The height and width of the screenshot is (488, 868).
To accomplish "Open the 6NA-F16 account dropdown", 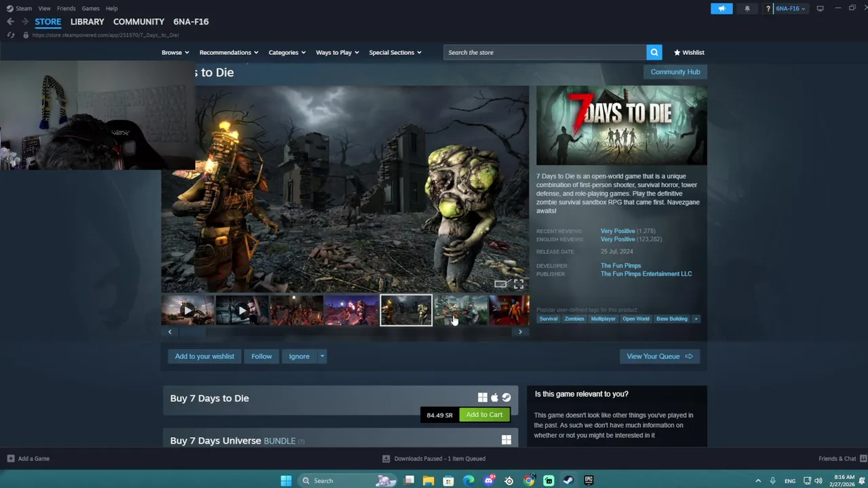I will 791,8.
